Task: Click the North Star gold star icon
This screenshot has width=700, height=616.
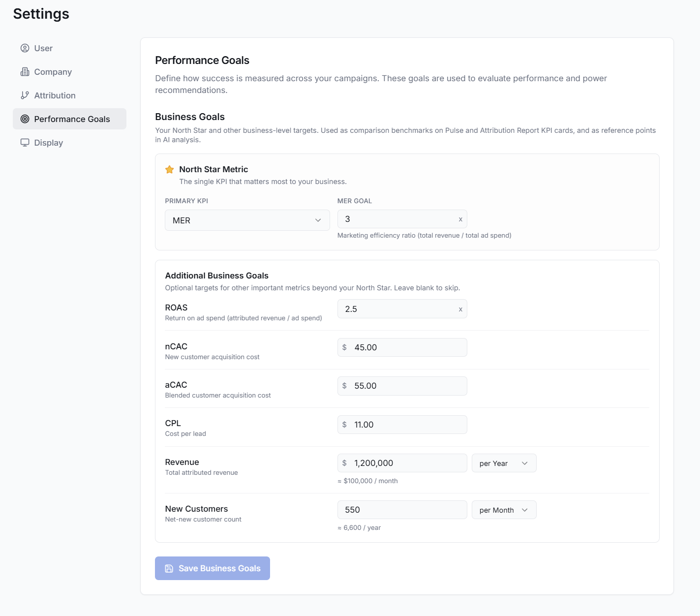Action: click(x=170, y=169)
